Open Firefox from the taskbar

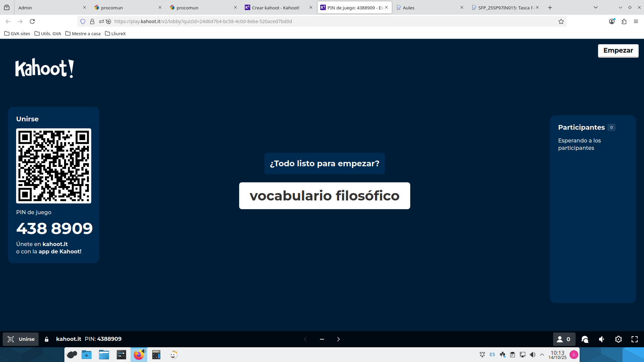coord(139,355)
